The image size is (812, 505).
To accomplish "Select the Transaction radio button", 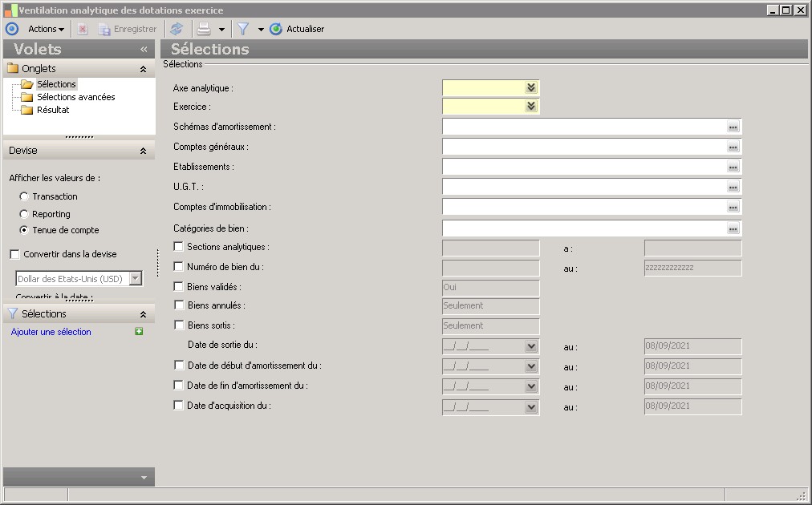I will [x=24, y=196].
